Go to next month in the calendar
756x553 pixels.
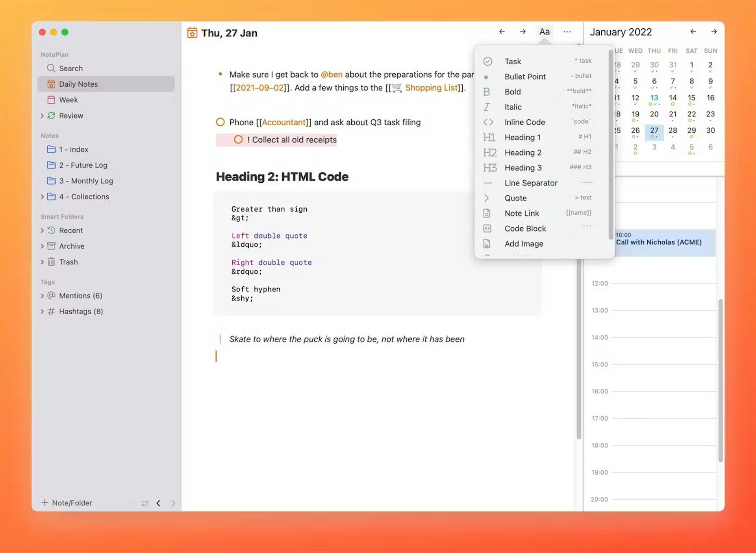714,32
